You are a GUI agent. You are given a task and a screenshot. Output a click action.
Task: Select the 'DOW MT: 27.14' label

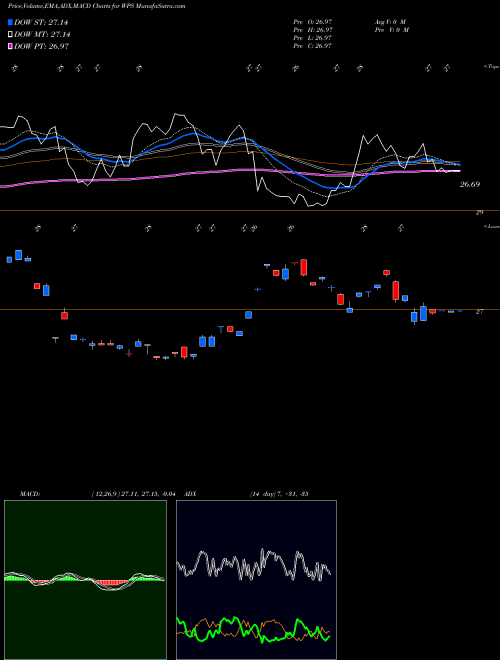pos(42,35)
